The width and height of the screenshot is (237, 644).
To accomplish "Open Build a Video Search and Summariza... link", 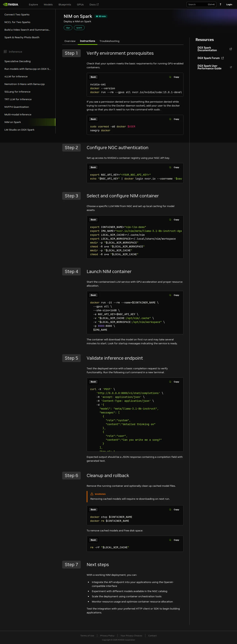I will pyautogui.click(x=27, y=30).
